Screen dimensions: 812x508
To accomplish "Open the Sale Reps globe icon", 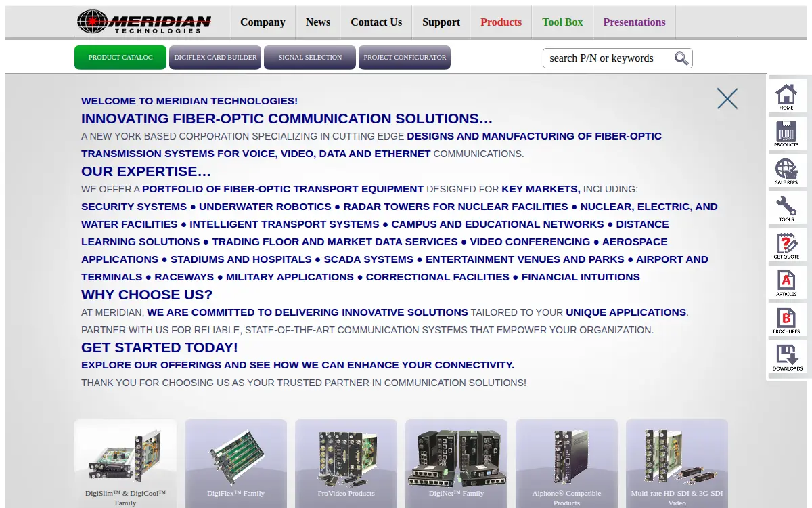I will click(x=786, y=171).
